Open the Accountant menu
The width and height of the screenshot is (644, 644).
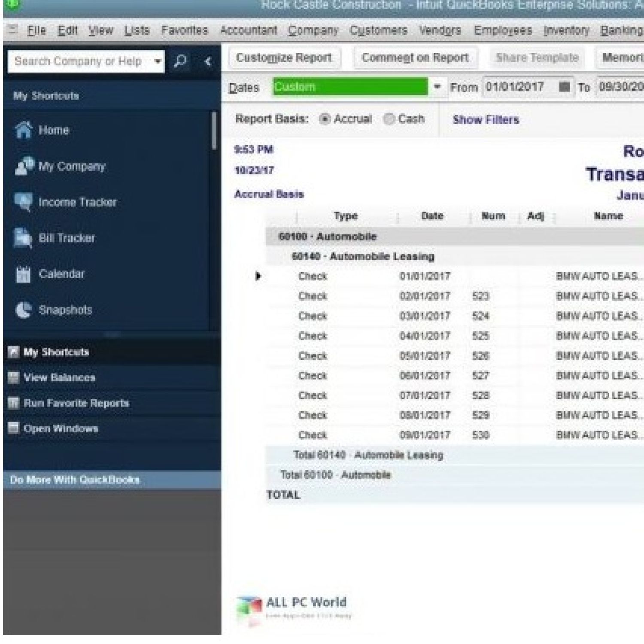(248, 30)
